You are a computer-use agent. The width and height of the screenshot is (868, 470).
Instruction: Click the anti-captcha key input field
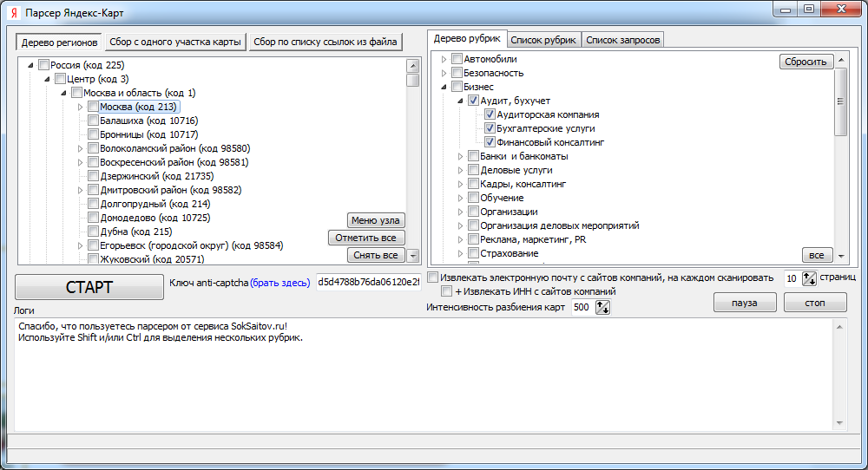pyautogui.click(x=367, y=282)
